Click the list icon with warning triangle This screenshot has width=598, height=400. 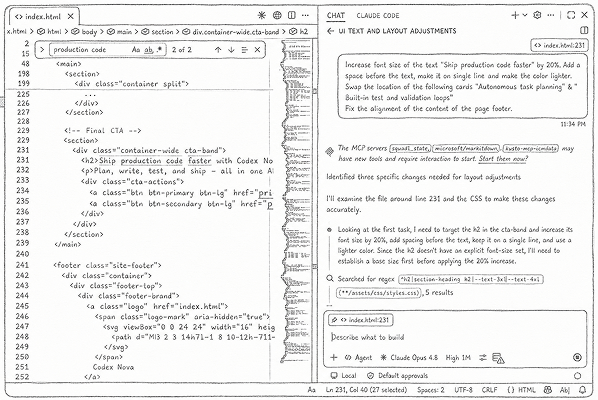tap(498, 358)
